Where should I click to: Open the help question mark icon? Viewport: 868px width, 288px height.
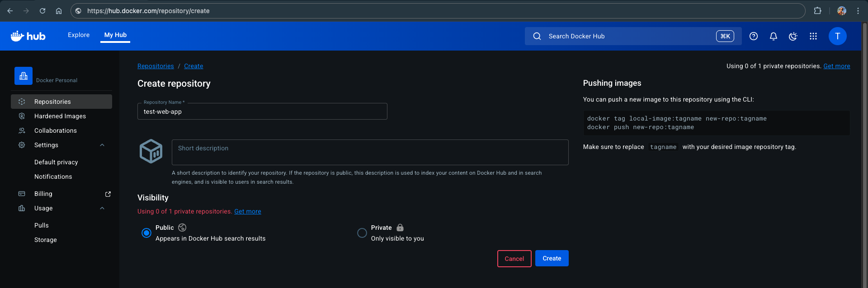point(754,36)
